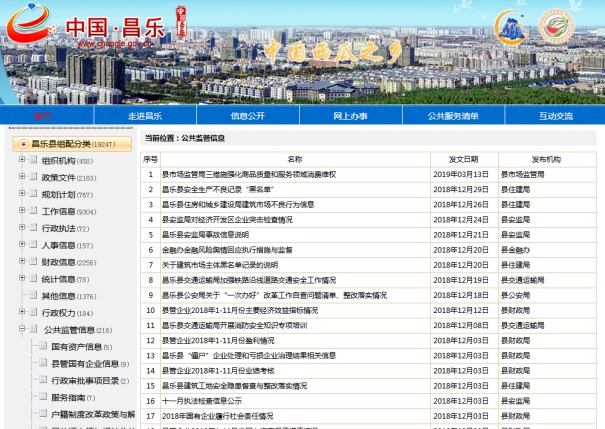
Task: Click the round watermelon emblem badge
Action: tap(557, 27)
